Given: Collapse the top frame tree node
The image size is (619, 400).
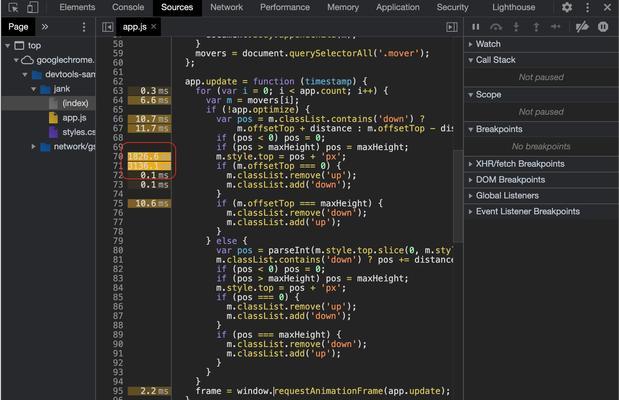Looking at the screenshot, I should pyautogui.click(x=8, y=46).
